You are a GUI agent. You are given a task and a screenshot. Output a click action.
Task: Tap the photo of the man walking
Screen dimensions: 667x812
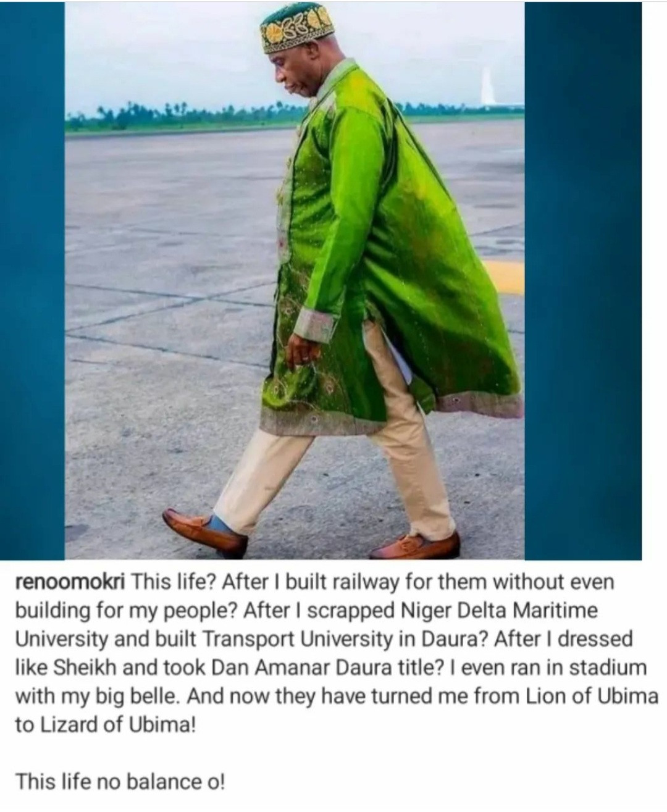point(295,281)
